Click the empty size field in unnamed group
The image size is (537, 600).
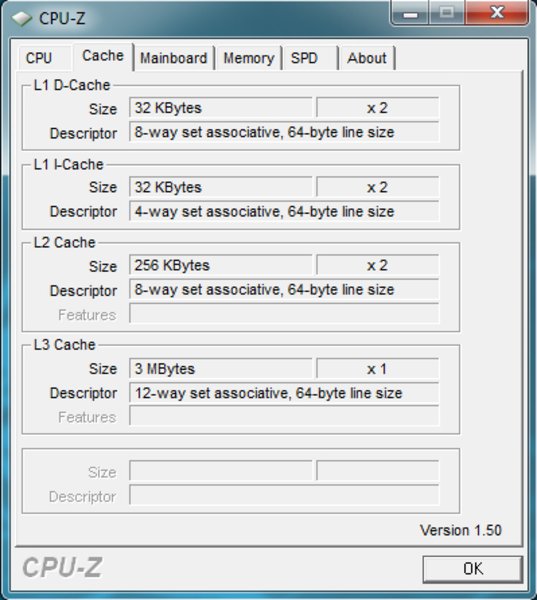click(x=221, y=471)
